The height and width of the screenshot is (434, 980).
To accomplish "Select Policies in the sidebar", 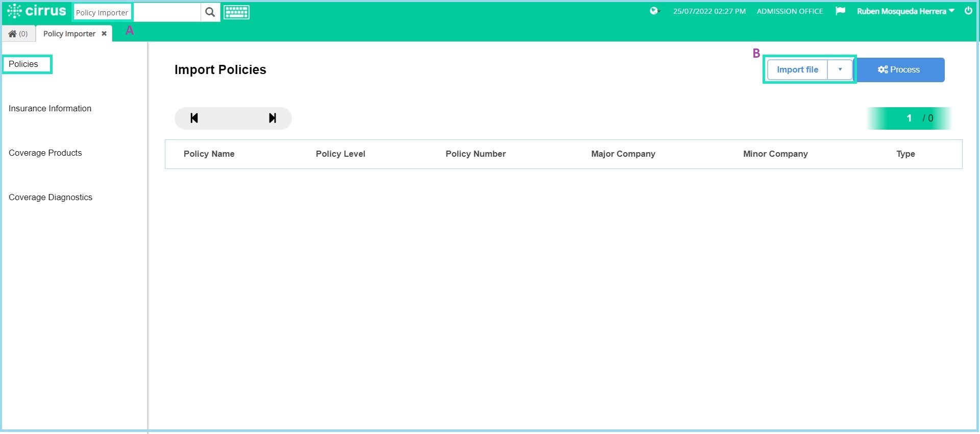I will tap(23, 64).
